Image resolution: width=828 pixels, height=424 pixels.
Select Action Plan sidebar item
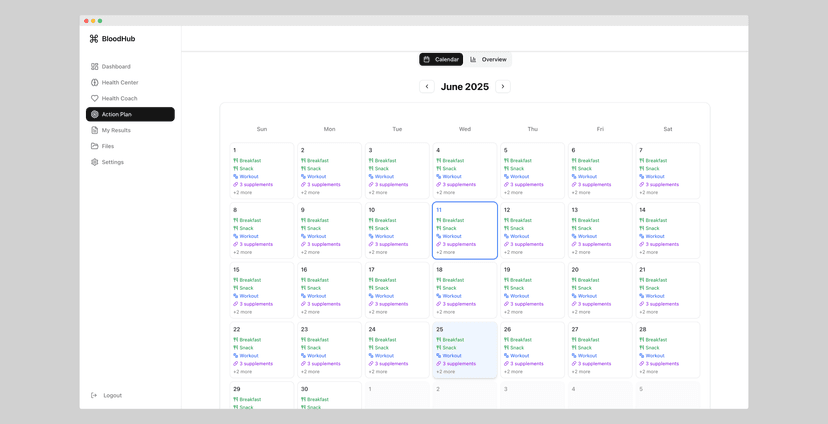[130, 114]
